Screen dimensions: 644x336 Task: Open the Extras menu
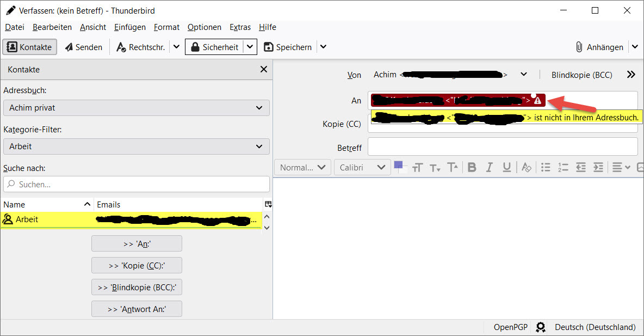pyautogui.click(x=240, y=27)
